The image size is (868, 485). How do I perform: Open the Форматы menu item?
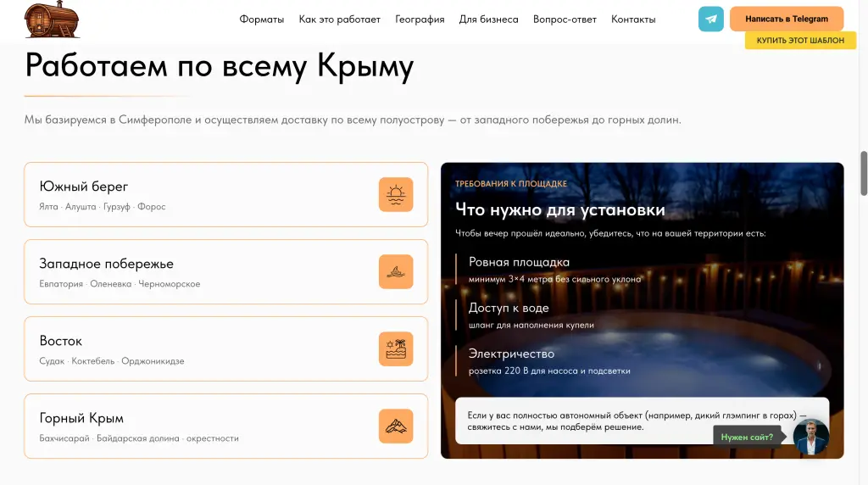click(x=261, y=20)
